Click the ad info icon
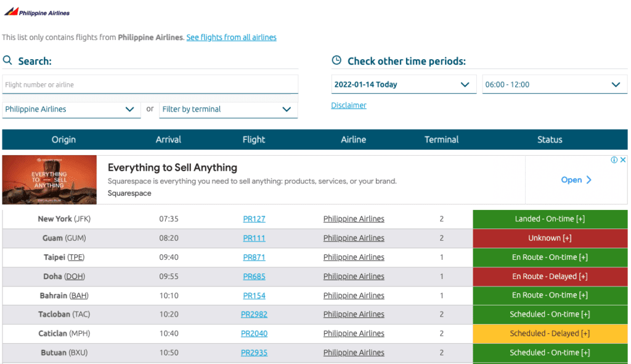Screen dimensions: 631x364 click(x=614, y=160)
